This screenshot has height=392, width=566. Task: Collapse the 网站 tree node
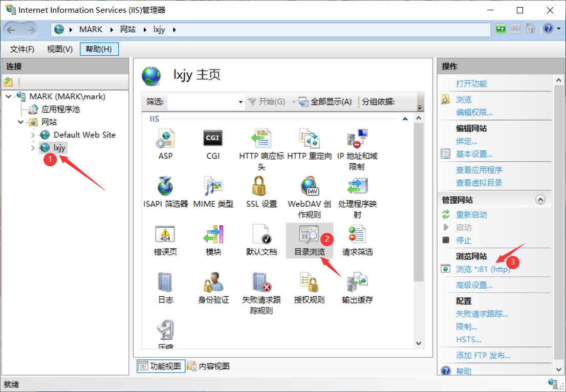pyautogui.click(x=20, y=122)
